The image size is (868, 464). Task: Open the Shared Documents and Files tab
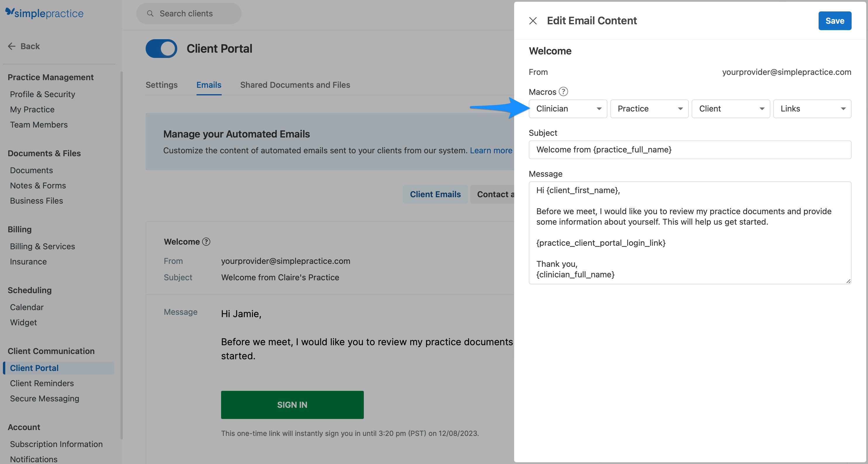[x=295, y=85]
